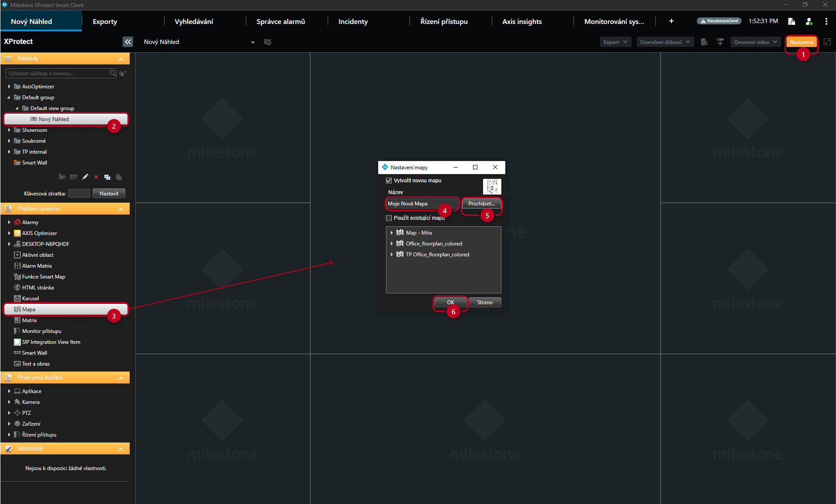Screen dimensions: 836x504
Task: Create a new view grid icon
Action: pyautogui.click(x=74, y=177)
